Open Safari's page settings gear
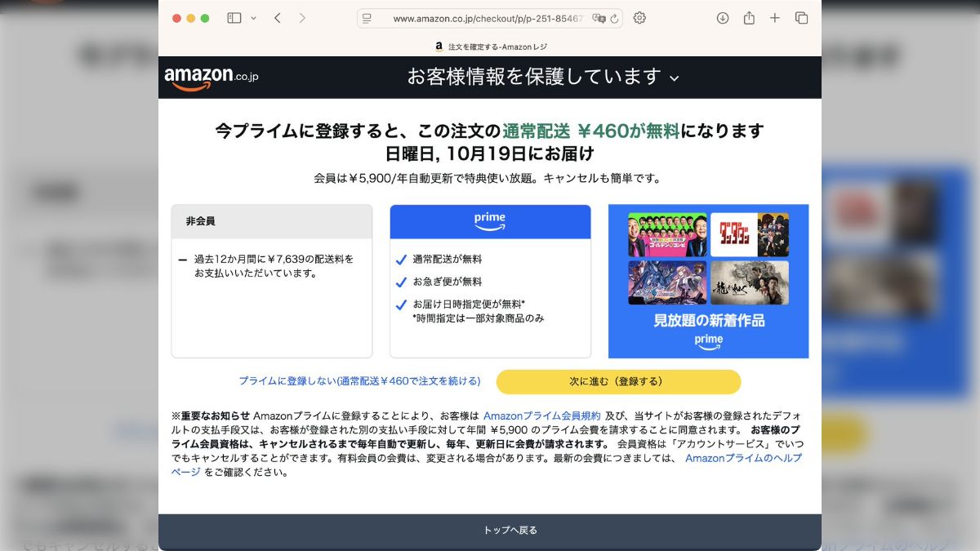This screenshot has width=980, height=551. 639,17
